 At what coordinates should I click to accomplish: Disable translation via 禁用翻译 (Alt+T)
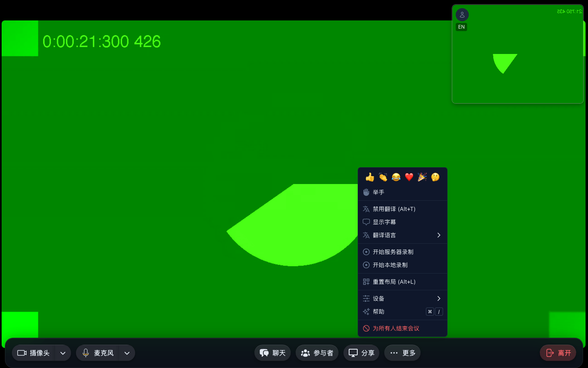click(x=403, y=209)
